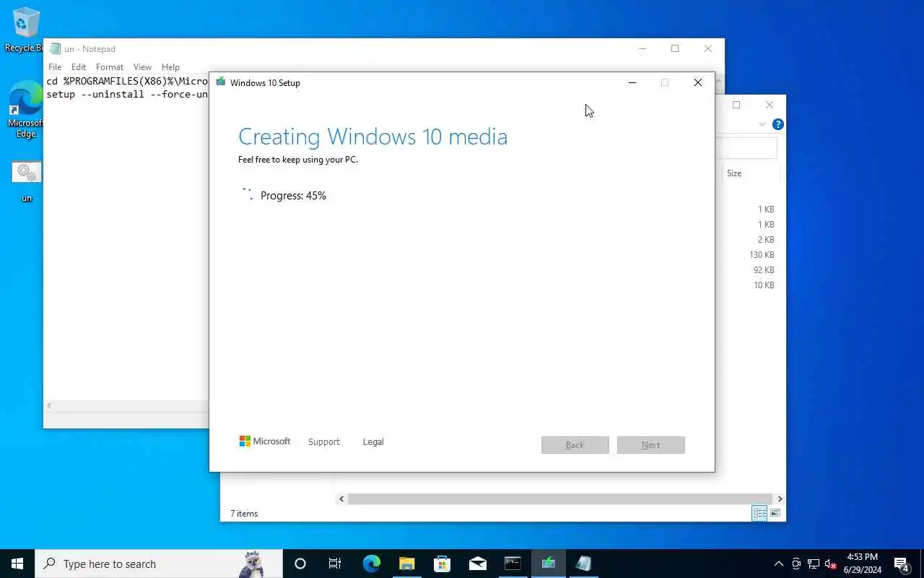The image size is (924, 578).
Task: Click the network tray icon
Action: tap(814, 564)
